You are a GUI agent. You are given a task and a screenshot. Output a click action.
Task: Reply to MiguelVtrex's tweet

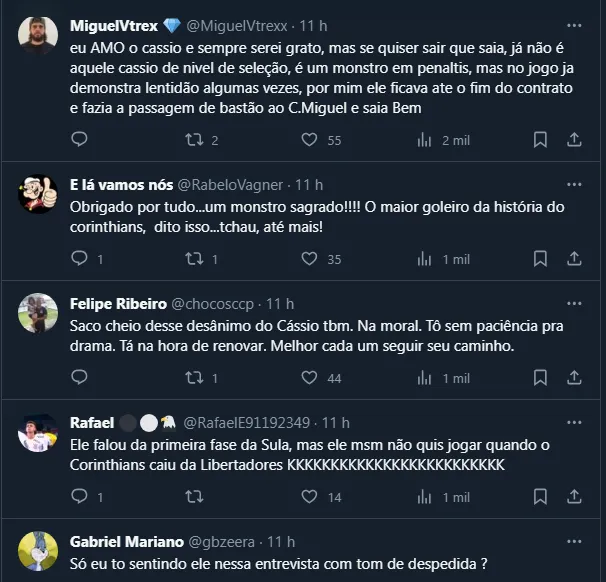(x=80, y=140)
